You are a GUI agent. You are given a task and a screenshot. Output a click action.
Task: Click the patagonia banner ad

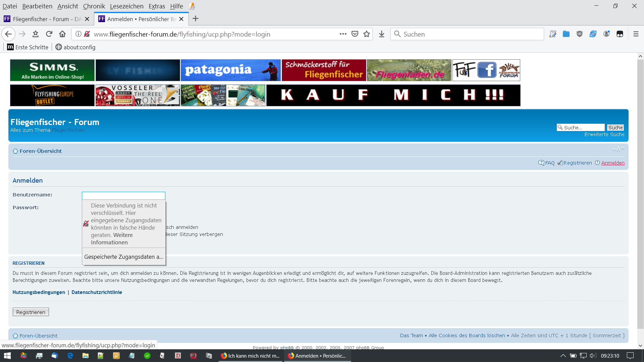pos(230,70)
